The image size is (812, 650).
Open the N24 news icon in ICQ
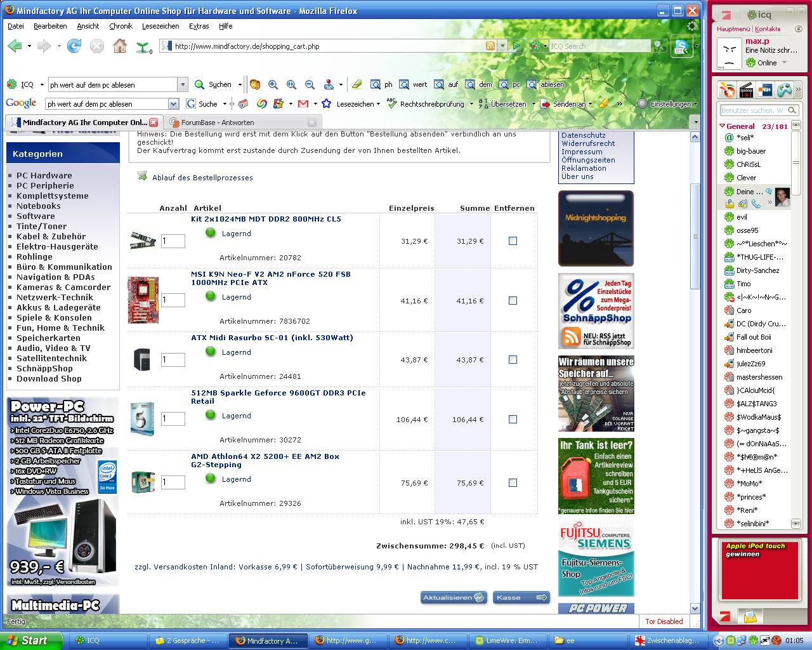pyautogui.click(x=766, y=90)
